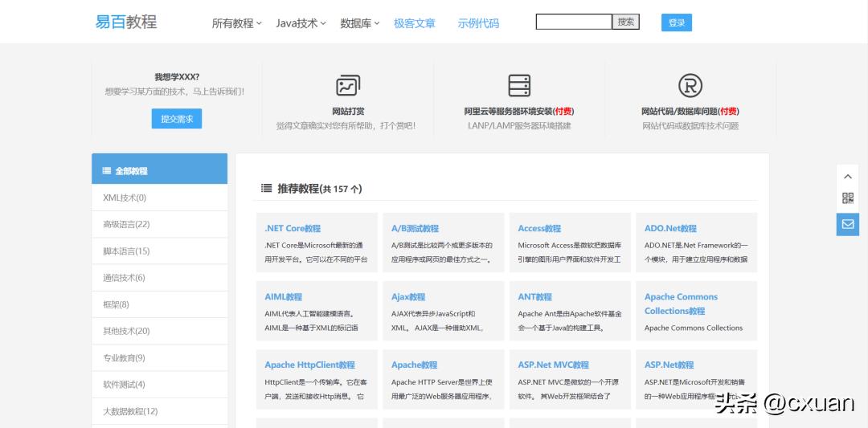Expand the 数据库 dropdown menu
Image resolution: width=868 pixels, height=428 pixels.
[x=360, y=23]
